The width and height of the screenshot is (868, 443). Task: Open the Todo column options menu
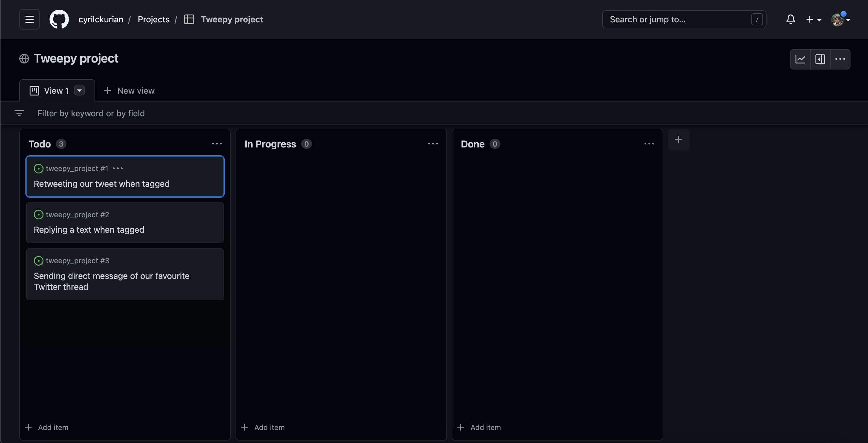click(217, 143)
